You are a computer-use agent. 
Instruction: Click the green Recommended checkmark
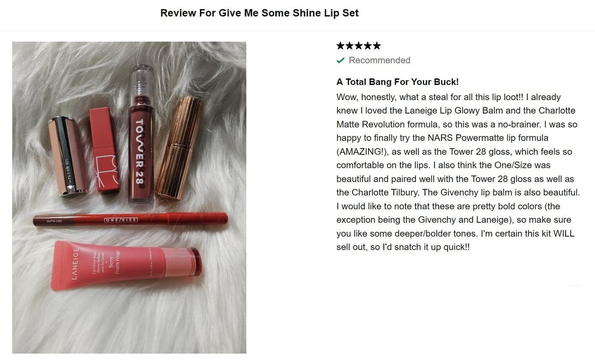340,60
